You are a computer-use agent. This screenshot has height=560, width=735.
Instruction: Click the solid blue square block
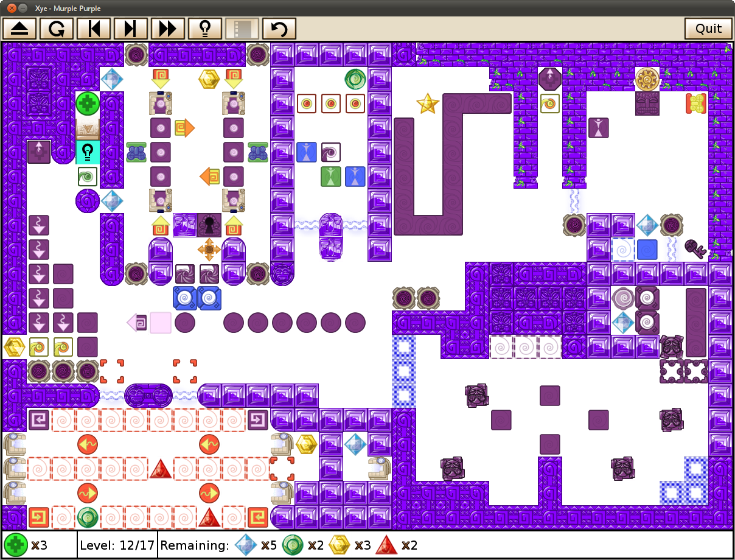pos(647,250)
